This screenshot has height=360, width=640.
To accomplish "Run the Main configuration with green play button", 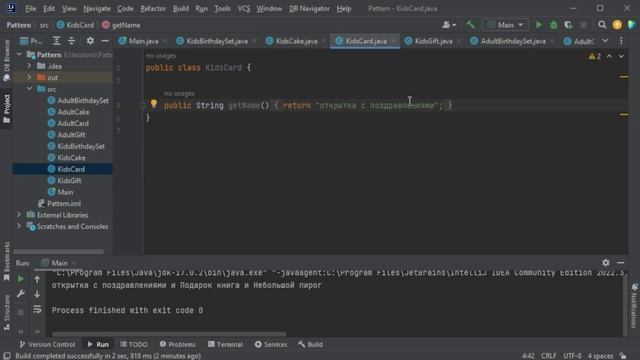I will [539, 25].
